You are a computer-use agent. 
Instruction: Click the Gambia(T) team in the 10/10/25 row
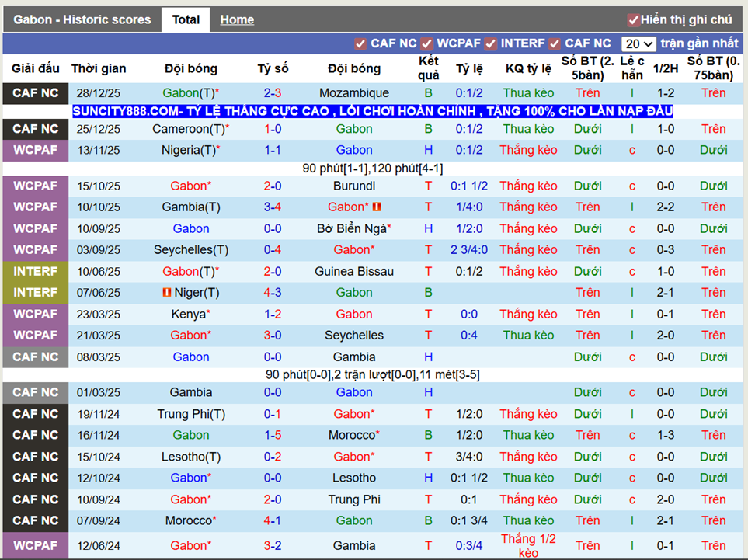tap(191, 207)
